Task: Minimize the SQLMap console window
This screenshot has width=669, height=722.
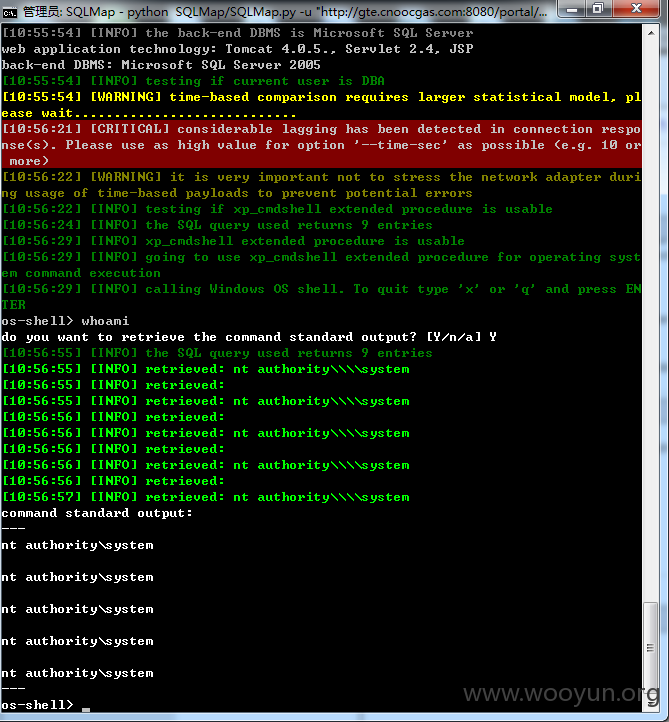Action: [x=572, y=9]
